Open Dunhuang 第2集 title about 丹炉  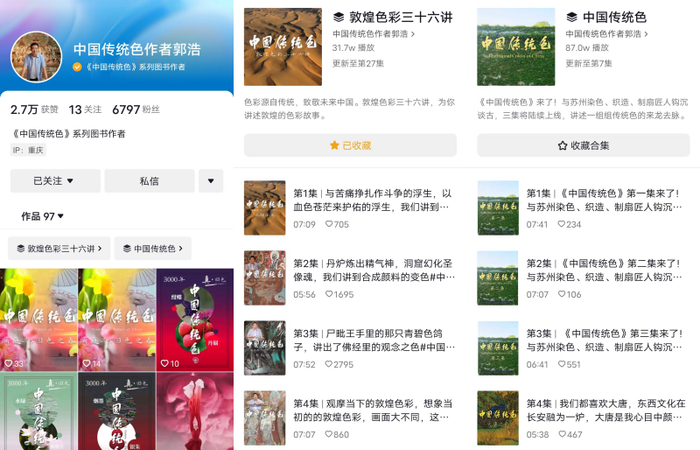374,270
